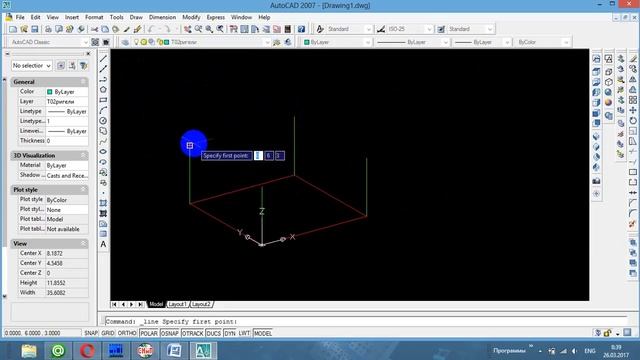Click the Help question mark icon
The width and height of the screenshot is (640, 360).
[301, 29]
